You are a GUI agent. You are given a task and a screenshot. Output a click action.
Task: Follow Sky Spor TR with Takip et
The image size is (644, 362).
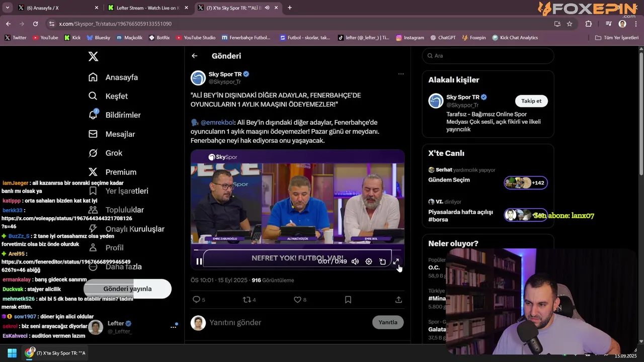tap(531, 101)
